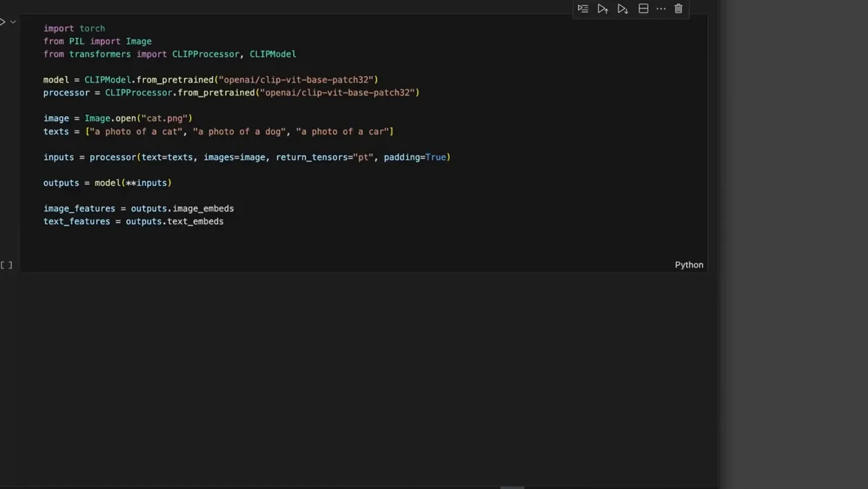The image size is (868, 489).
Task: Run cell by line toolbar icon
Action: click(x=583, y=9)
